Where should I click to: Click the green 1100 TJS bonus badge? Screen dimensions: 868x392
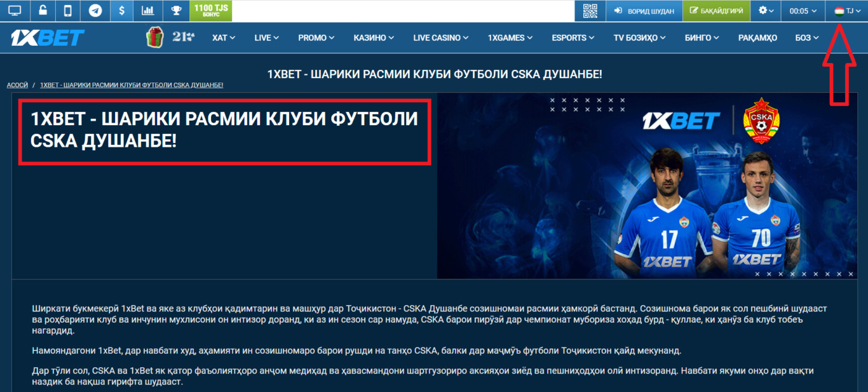click(210, 10)
